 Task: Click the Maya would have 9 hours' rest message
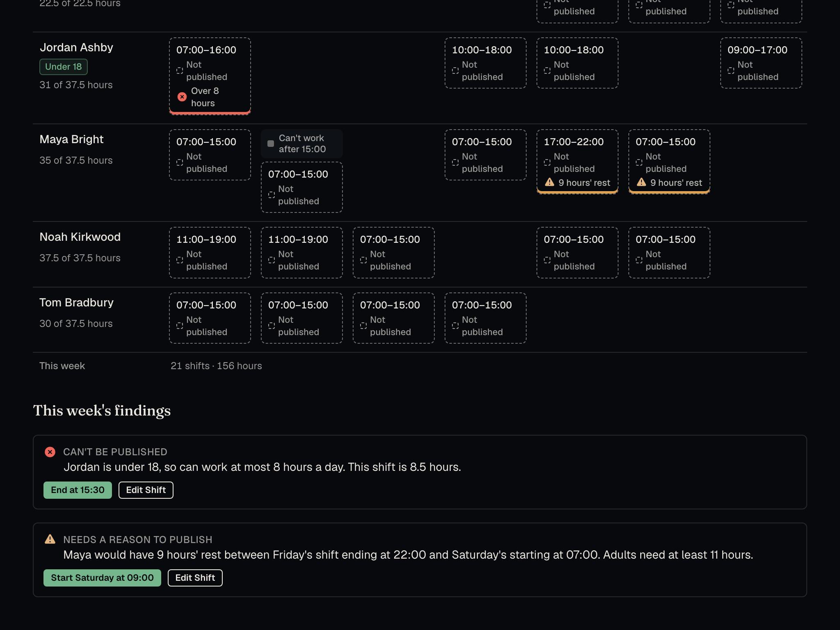[x=408, y=555]
